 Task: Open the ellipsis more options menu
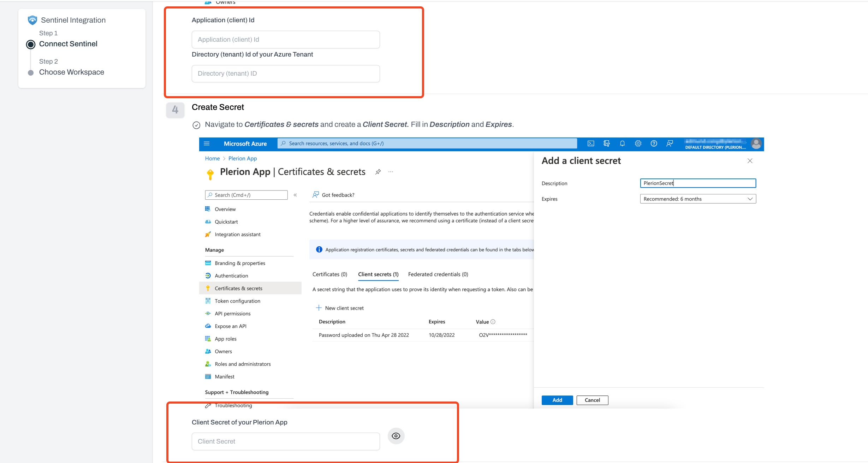(x=391, y=172)
